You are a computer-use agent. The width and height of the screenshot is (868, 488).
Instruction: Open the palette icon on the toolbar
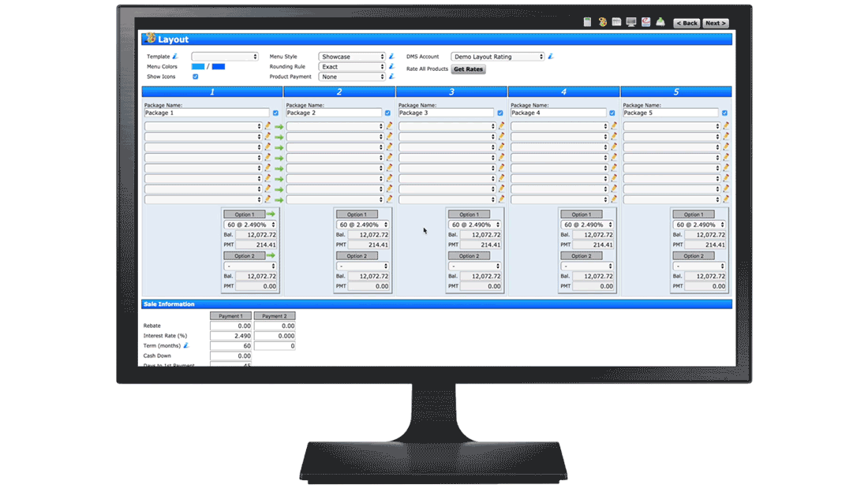click(x=602, y=21)
